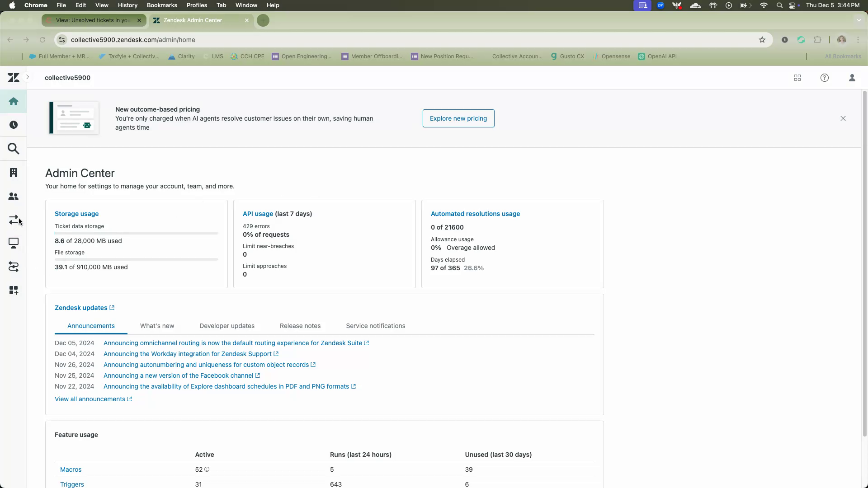Select the Release notes tab
This screenshot has height=488, width=868.
point(300,326)
